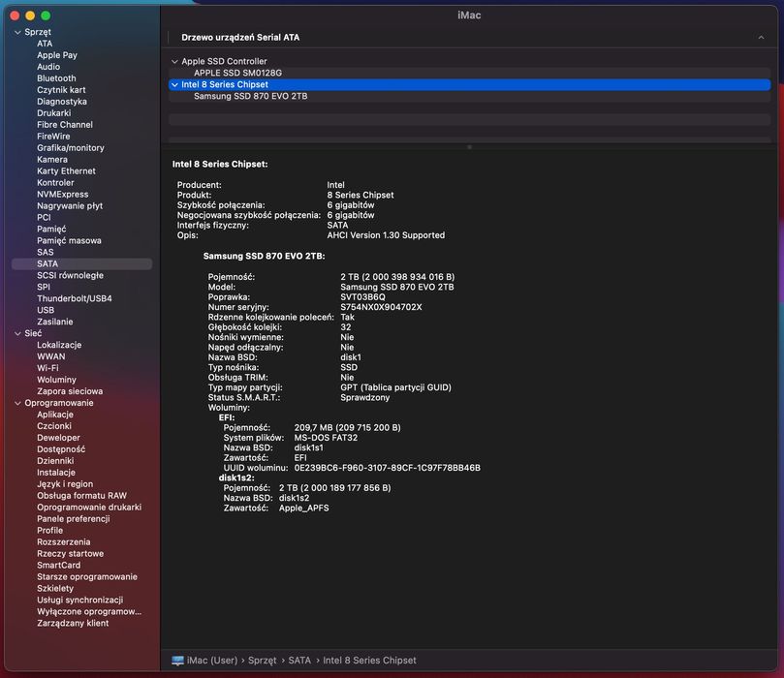This screenshot has width=784, height=678.
Task: Collapse the Oprogramowanie section in sidebar
Action: [x=18, y=403]
